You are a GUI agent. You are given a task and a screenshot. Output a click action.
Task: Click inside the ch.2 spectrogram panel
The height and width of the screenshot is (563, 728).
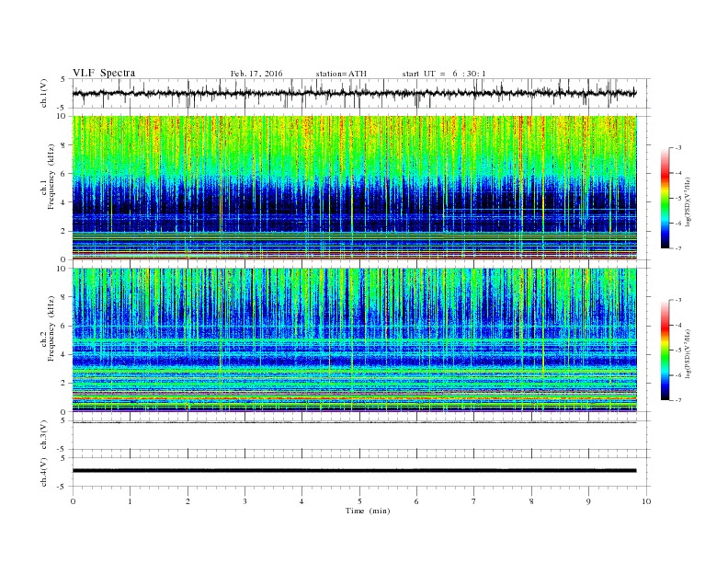click(x=354, y=340)
